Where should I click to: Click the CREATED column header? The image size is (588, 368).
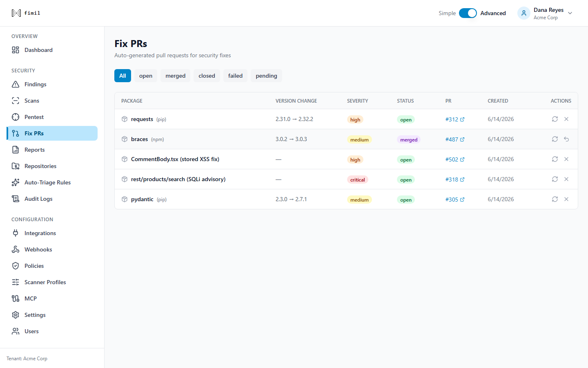(x=498, y=101)
